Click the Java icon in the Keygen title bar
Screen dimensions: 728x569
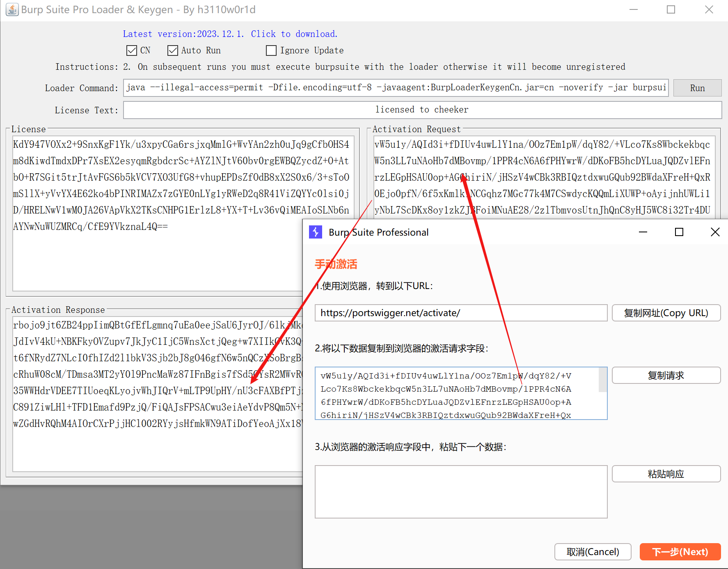(12, 9)
